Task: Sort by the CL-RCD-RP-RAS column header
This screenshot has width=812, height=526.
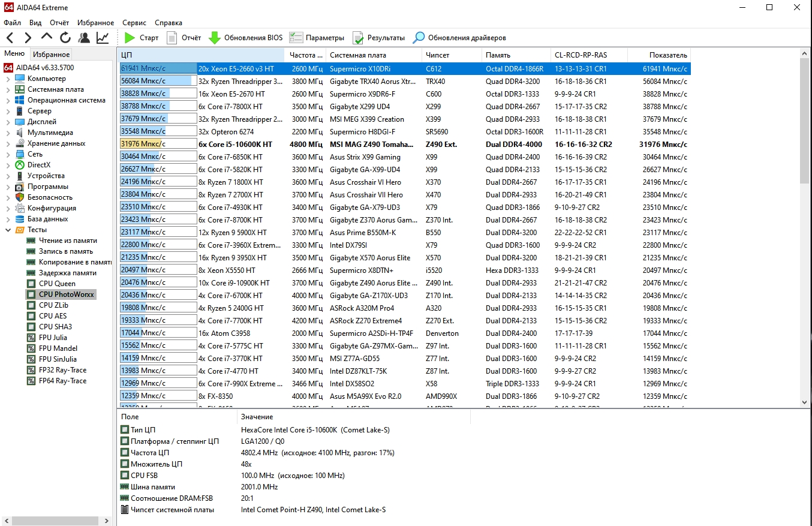Action: 589,55
